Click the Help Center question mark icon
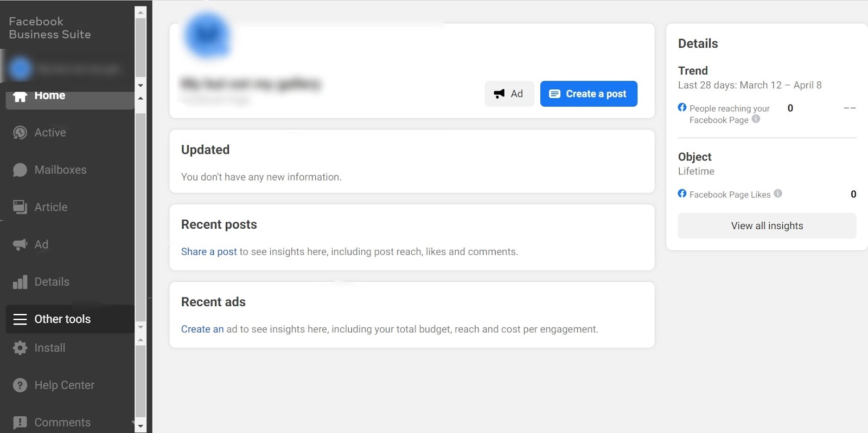The image size is (868, 433). pyautogui.click(x=20, y=385)
